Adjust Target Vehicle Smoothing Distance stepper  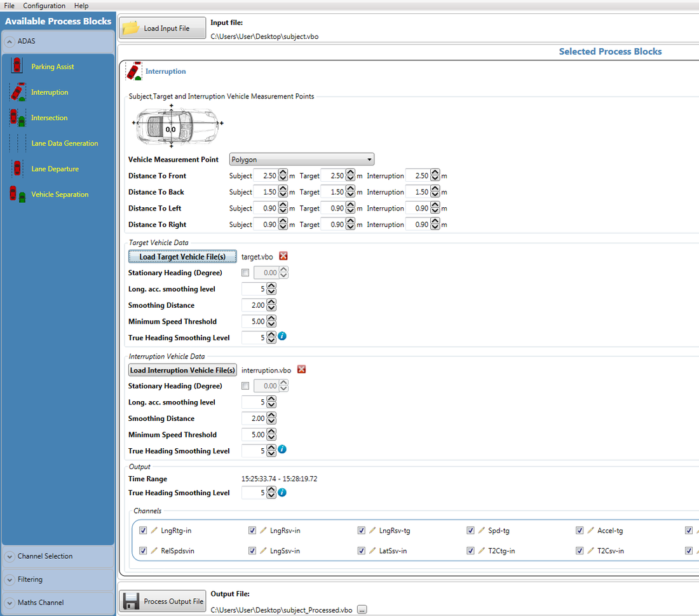click(271, 305)
